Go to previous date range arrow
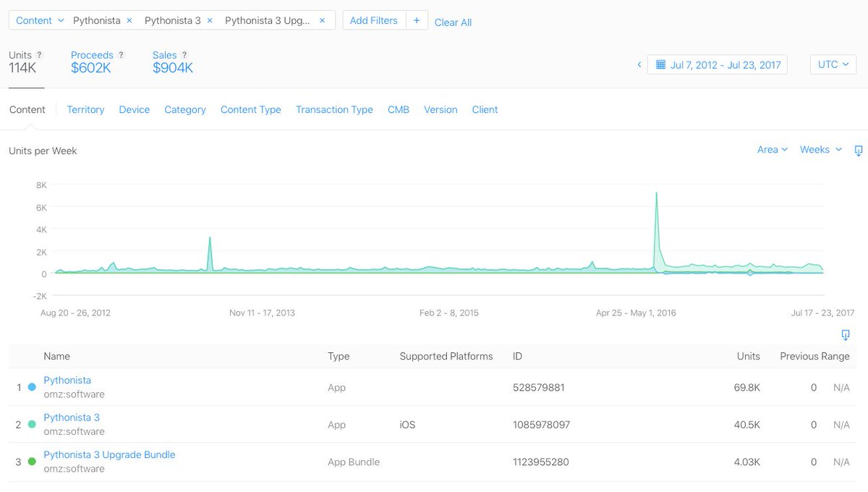 click(x=639, y=64)
